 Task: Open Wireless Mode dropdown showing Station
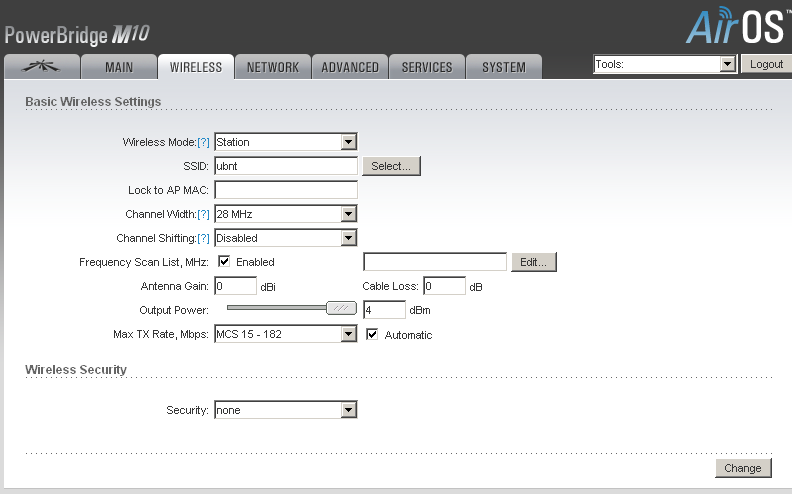tap(286, 142)
